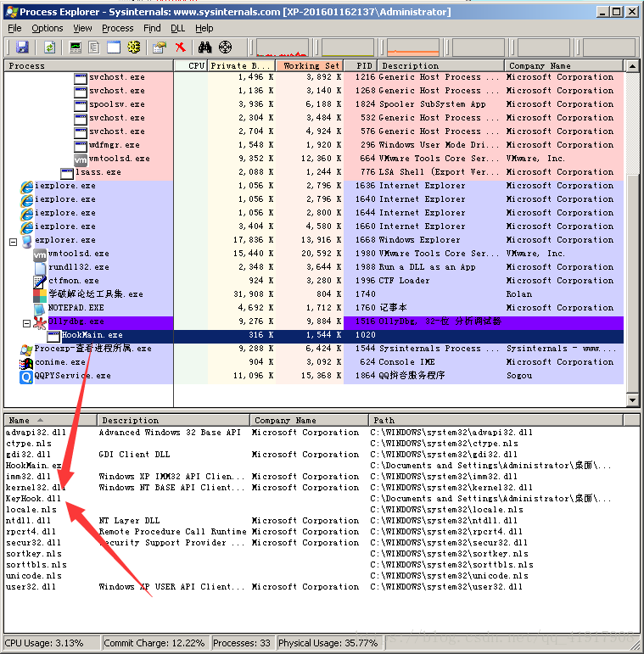Toggle the Show Process Tree icon
This screenshot has height=654, width=644.
[x=94, y=48]
